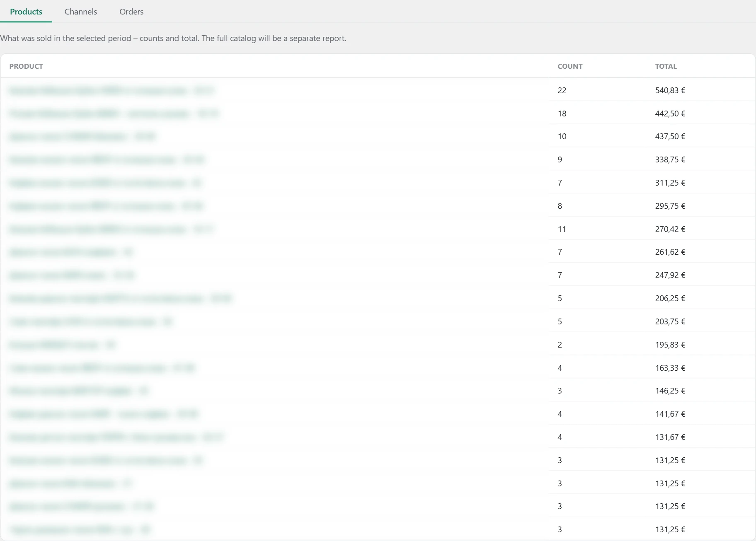Click the blurred product name in 540,83 € row

[x=111, y=90]
